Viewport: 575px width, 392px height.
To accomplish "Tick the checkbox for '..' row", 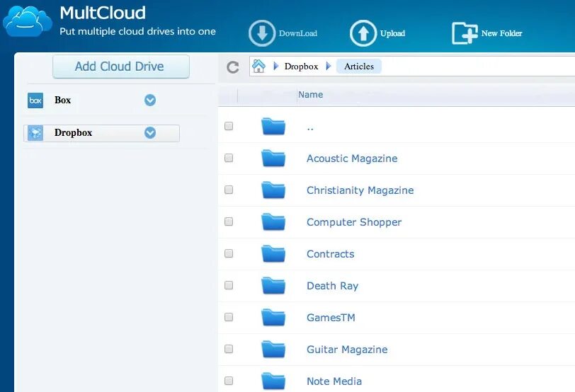I will point(229,126).
